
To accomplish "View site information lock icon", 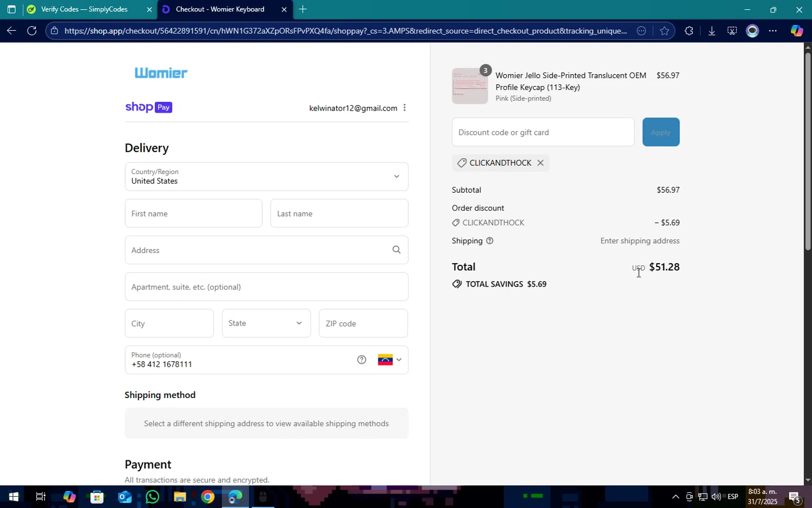I will coord(54,31).
